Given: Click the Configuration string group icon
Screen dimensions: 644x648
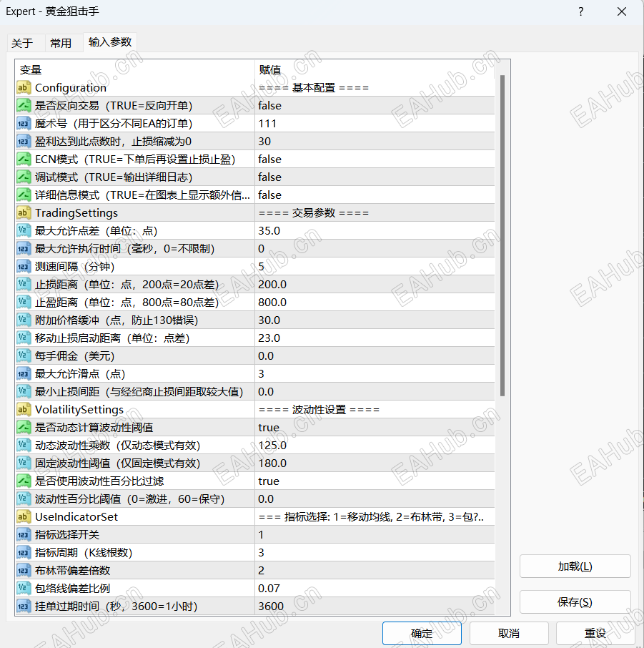Looking at the screenshot, I should pos(24,87).
